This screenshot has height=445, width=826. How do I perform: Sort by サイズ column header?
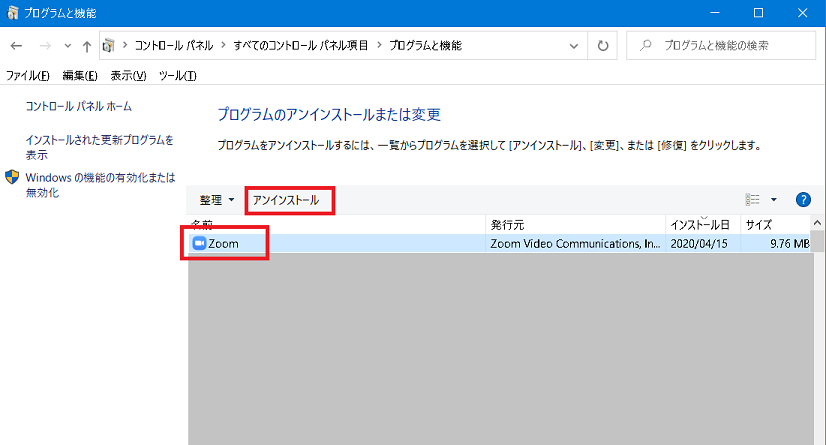[x=775, y=225]
